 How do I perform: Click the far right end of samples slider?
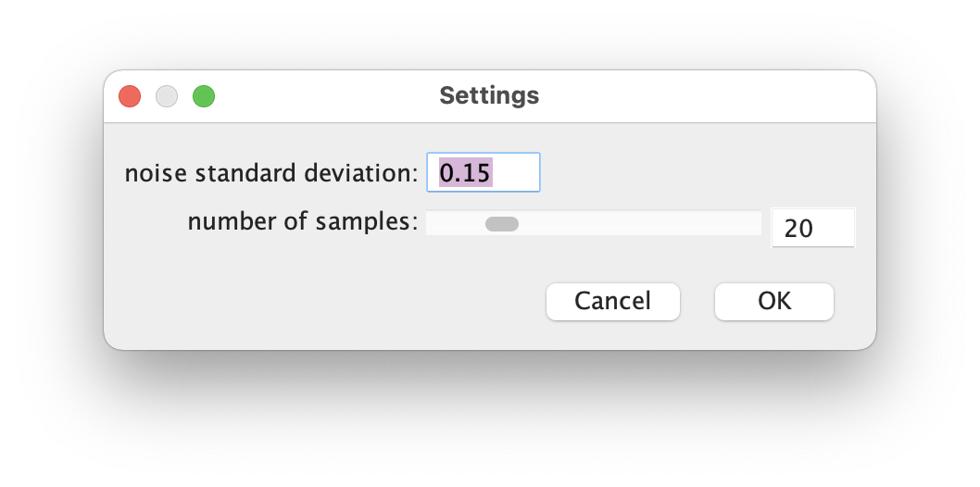point(757,223)
